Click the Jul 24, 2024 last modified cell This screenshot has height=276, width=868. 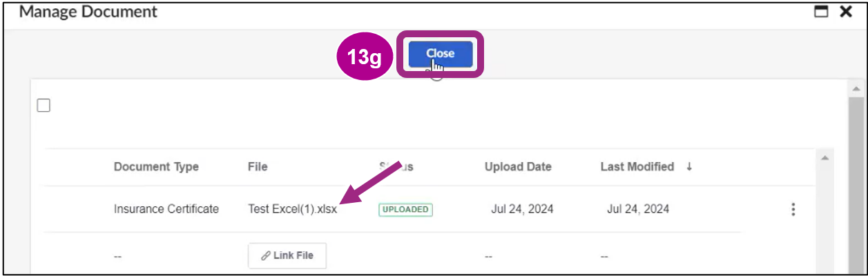click(x=638, y=209)
